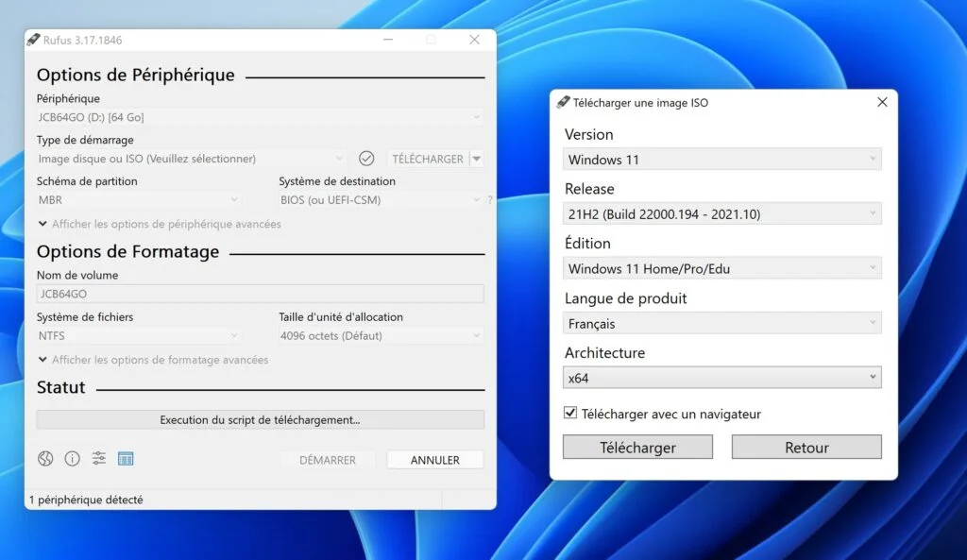Viewport: 967px width, 560px height.
Task: Click the question mark beside Système de destination
Action: (490, 200)
